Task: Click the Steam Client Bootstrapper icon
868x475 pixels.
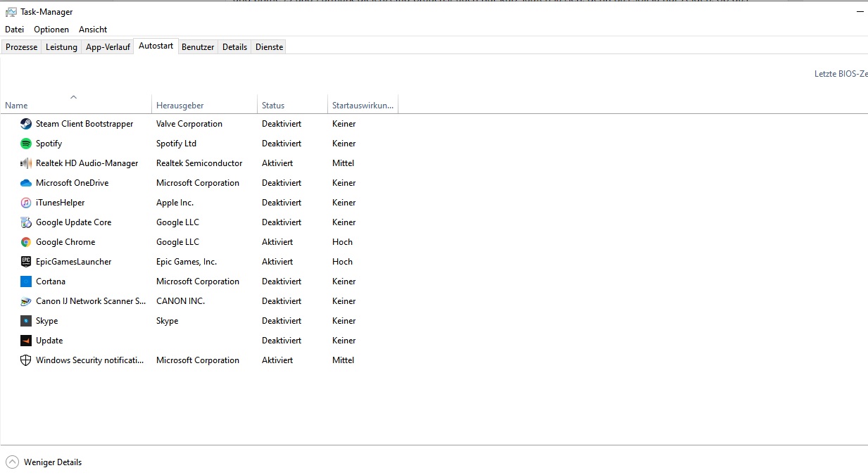Action: pyautogui.click(x=26, y=124)
